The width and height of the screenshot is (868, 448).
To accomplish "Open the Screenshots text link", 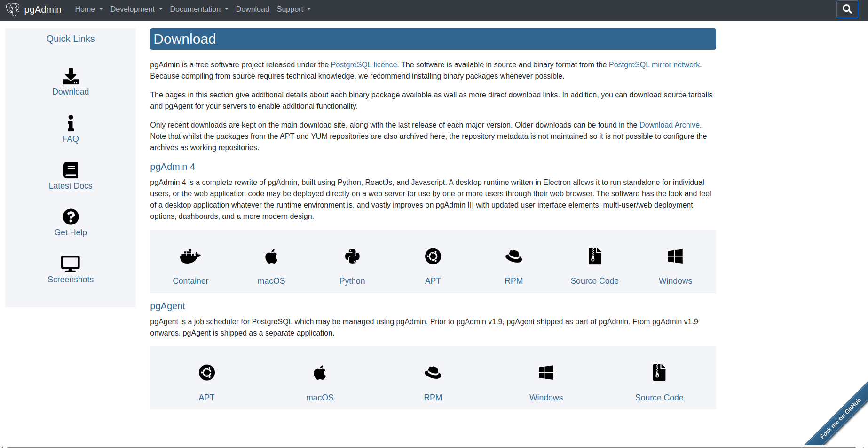I will tap(71, 280).
